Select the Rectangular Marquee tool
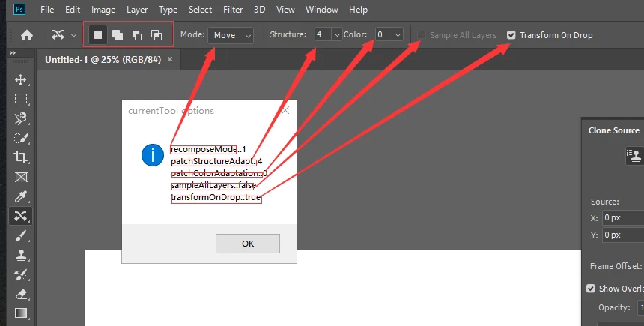The height and width of the screenshot is (326, 644). pos(21,99)
